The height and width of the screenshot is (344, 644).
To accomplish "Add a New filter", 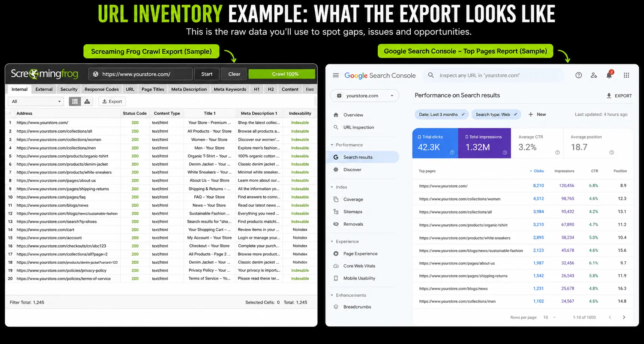I will point(537,115).
